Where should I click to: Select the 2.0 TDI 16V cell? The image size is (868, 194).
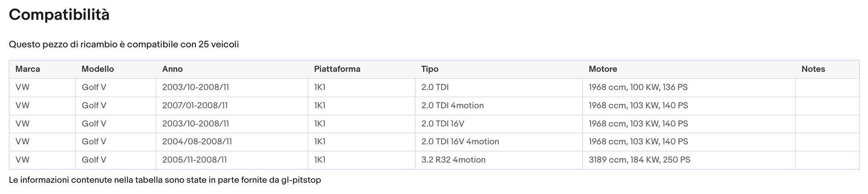(499, 124)
